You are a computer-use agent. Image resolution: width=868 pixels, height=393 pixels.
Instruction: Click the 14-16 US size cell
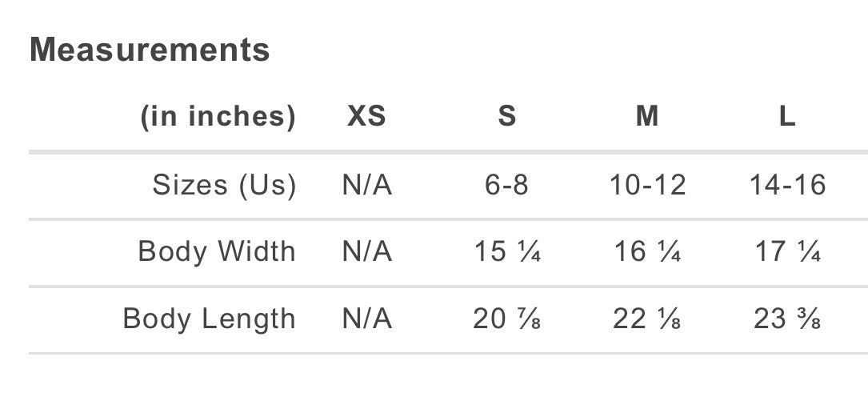tap(788, 184)
